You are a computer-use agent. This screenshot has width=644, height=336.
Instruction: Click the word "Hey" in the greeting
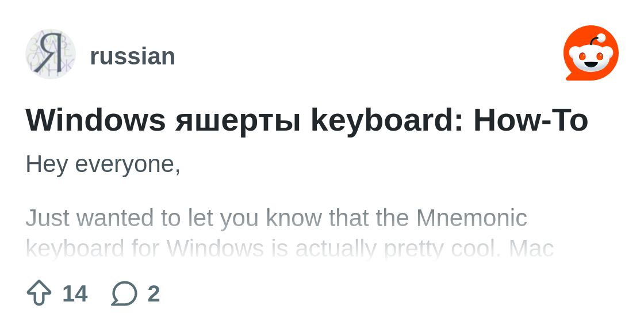tap(47, 165)
